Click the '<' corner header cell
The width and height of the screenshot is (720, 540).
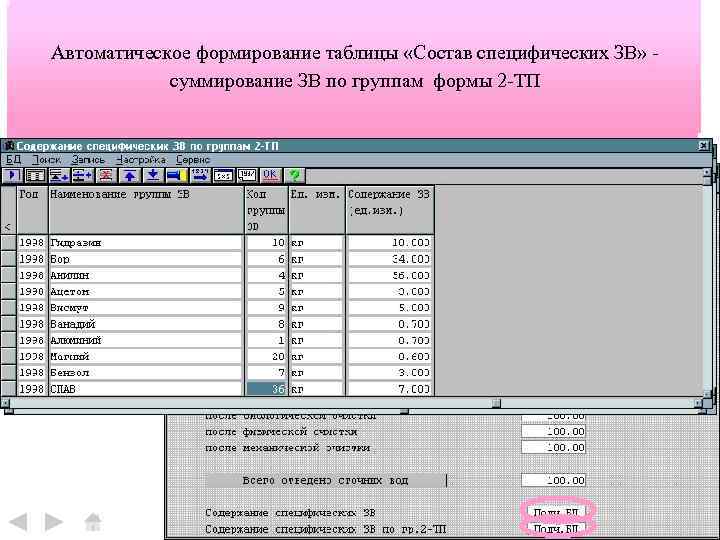(x=8, y=210)
